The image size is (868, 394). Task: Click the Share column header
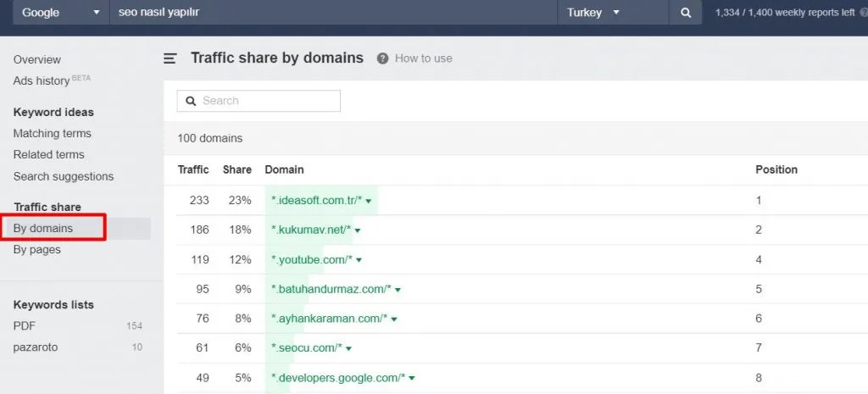(237, 169)
